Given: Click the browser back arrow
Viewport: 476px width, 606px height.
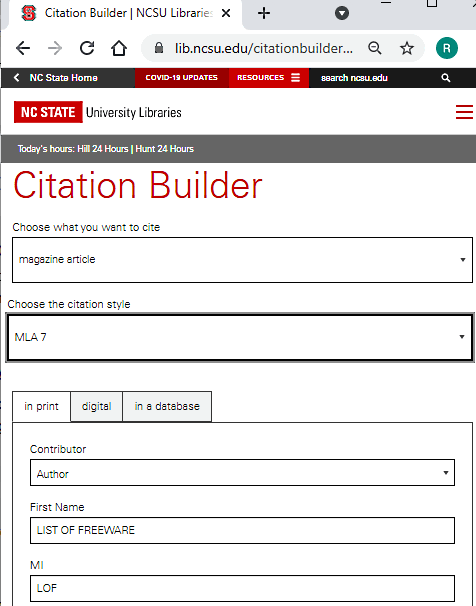Looking at the screenshot, I should pyautogui.click(x=23, y=48).
